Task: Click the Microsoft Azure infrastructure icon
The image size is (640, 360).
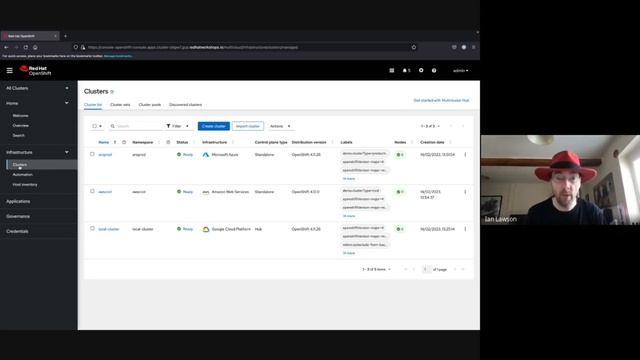Action: click(206, 155)
